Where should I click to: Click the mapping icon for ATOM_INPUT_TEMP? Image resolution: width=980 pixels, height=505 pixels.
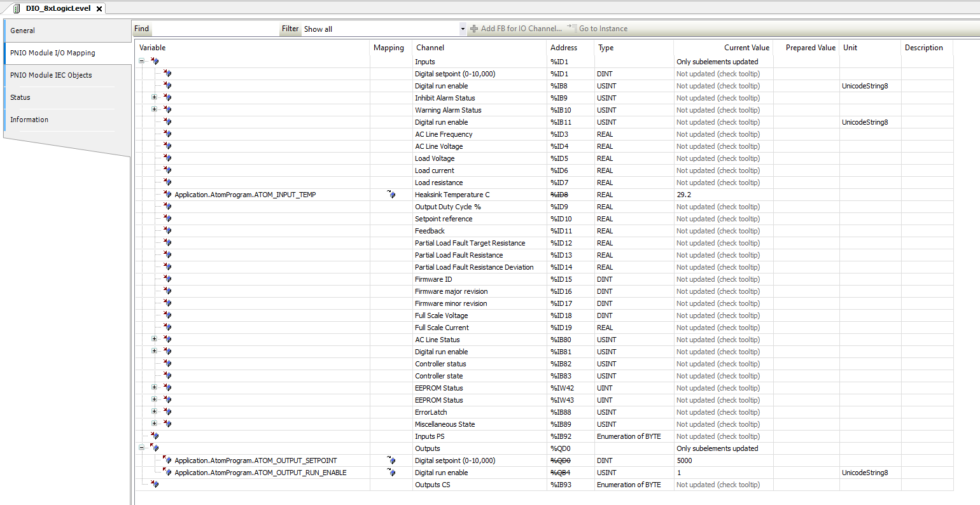(391, 195)
